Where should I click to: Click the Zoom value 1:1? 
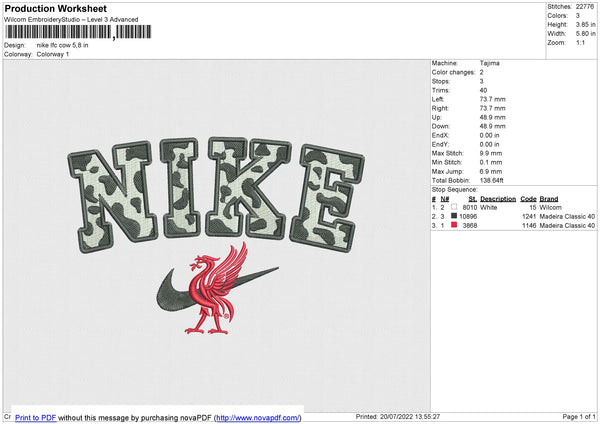coord(580,42)
